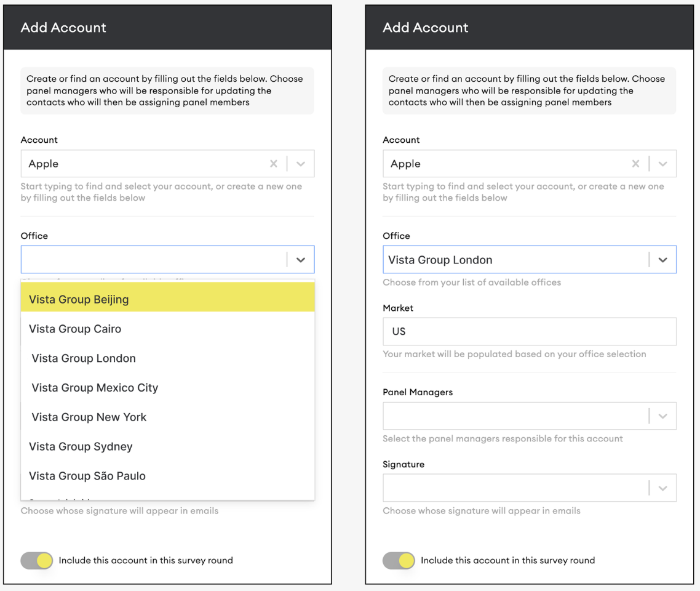Viewport: 700px width, 591px height.
Task: Click 'Choose whose signature' hint in right panel
Action: [482, 511]
